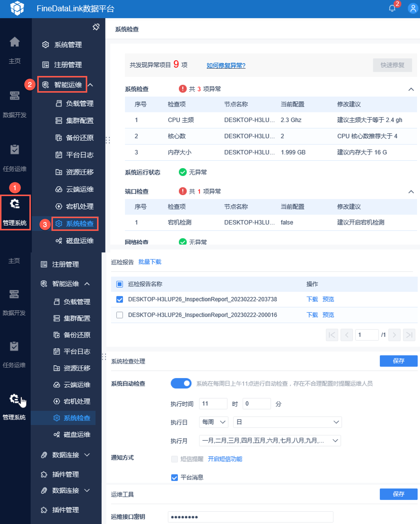Unpin the sidebar with the pin icon

96,27
